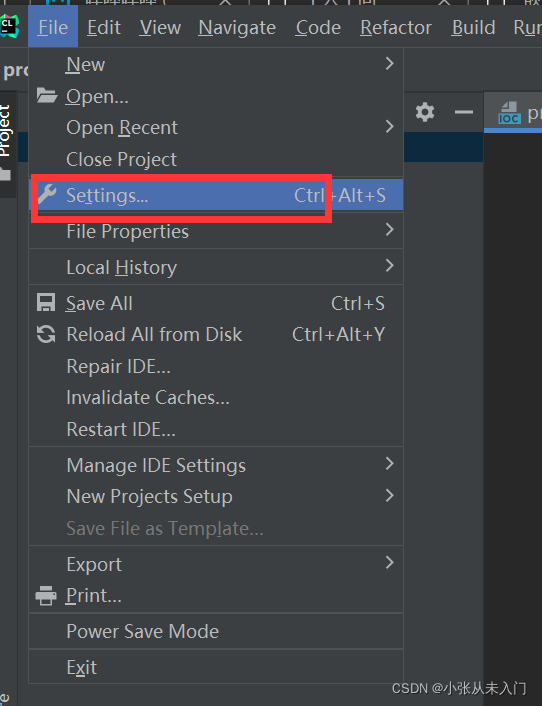The width and height of the screenshot is (542, 706).
Task: Open the File menu
Action: point(53,27)
